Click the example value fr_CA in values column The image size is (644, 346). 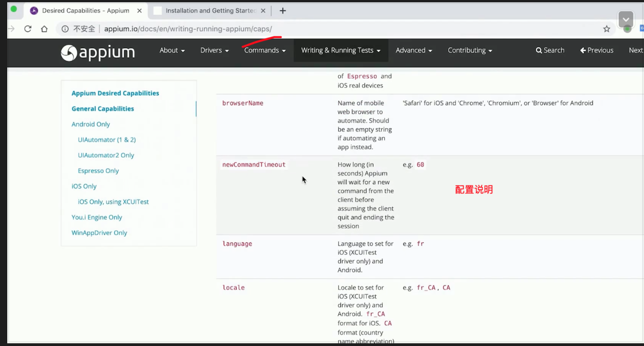click(426, 287)
